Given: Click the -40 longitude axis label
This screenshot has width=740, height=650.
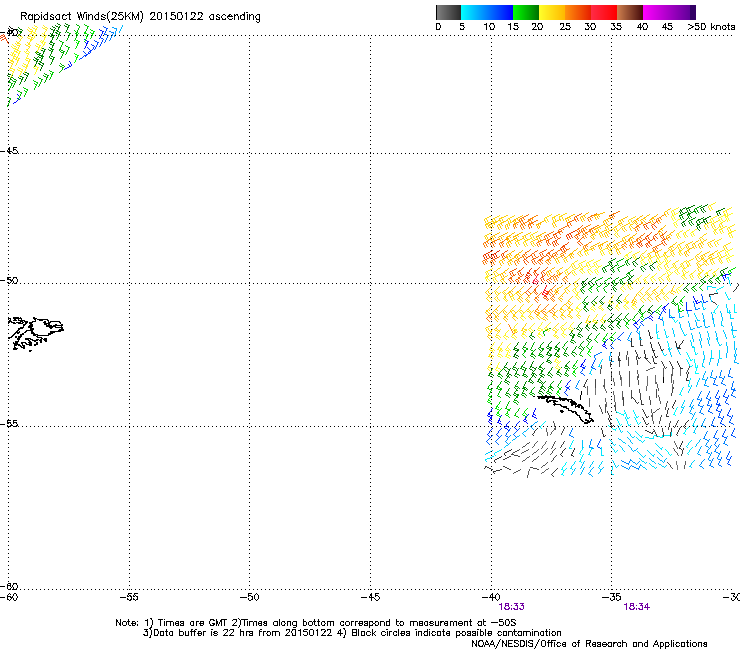Looking at the screenshot, I should point(491,597).
